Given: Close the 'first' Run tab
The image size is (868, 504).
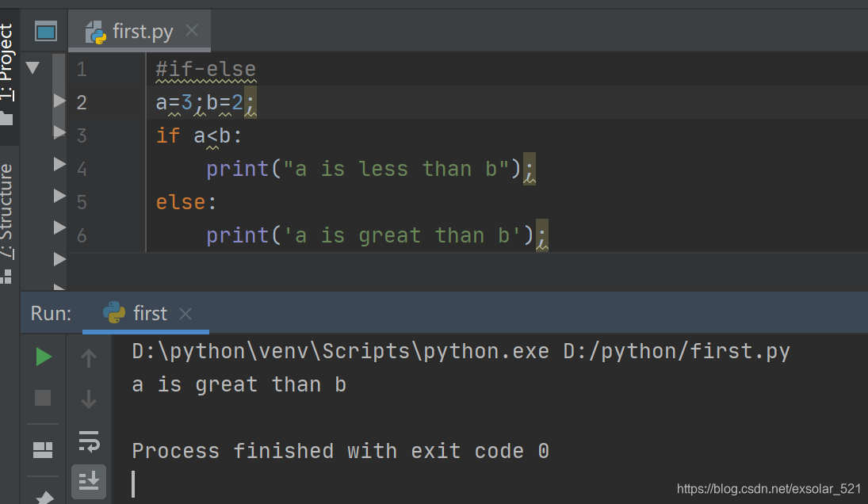Looking at the screenshot, I should tap(185, 314).
